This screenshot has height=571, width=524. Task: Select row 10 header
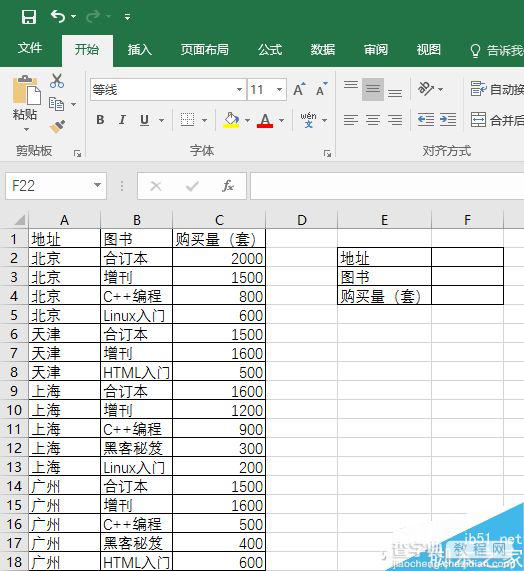14,410
